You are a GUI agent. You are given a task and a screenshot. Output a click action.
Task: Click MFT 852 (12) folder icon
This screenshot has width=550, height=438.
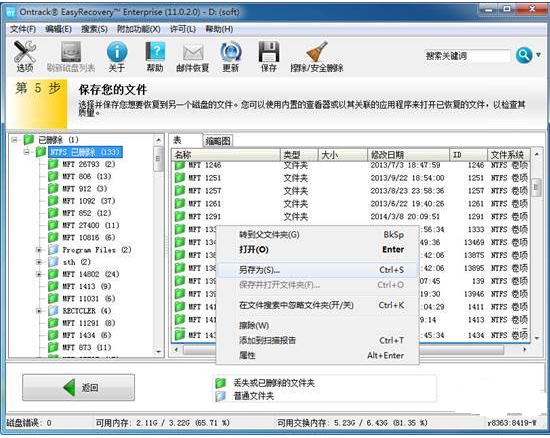[53, 213]
